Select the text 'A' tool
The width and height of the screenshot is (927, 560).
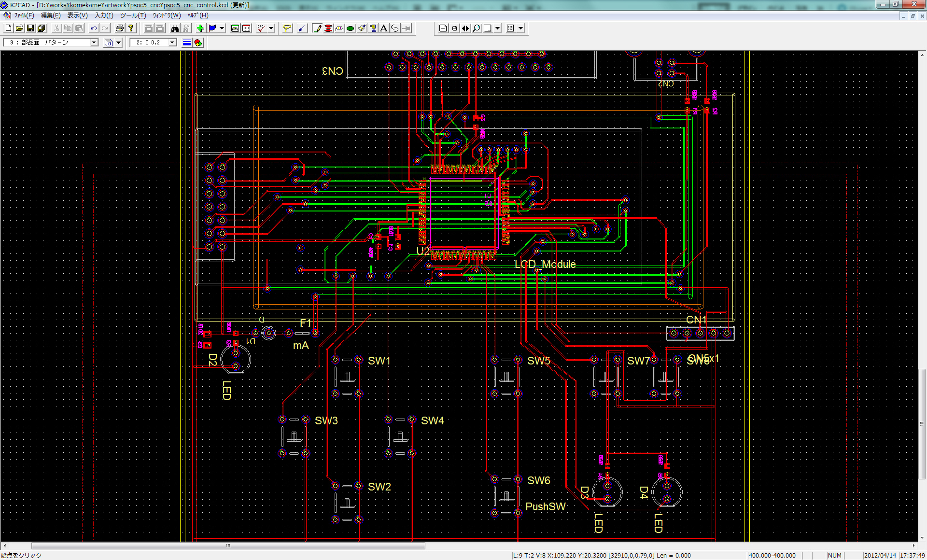click(x=384, y=28)
